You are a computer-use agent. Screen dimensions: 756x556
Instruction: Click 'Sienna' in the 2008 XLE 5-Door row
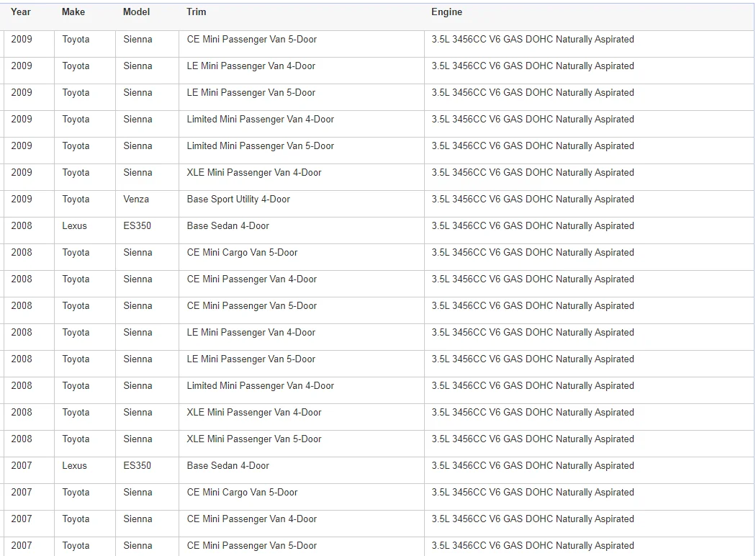tap(138, 439)
